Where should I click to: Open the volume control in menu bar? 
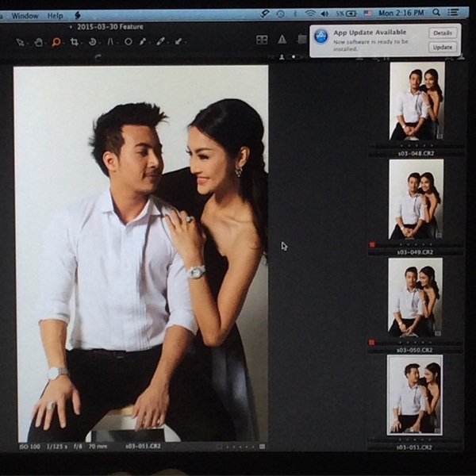coord(324,13)
